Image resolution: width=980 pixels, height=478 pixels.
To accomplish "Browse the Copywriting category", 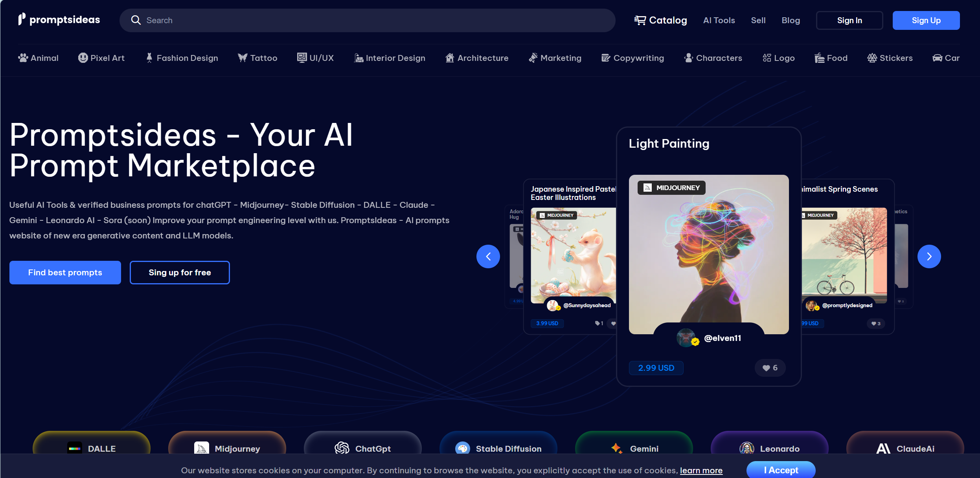I will pyautogui.click(x=632, y=58).
